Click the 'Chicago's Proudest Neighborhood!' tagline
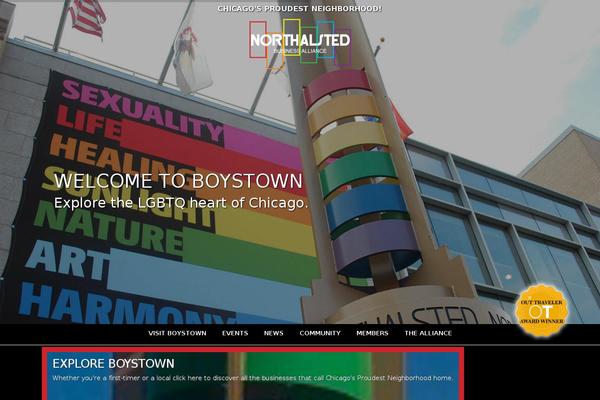The height and width of the screenshot is (400, 600). tap(300, 8)
